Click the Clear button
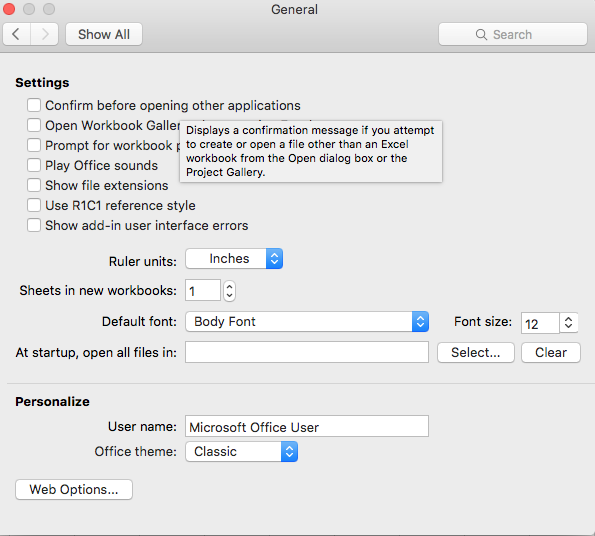This screenshot has width=595, height=536. [551, 352]
